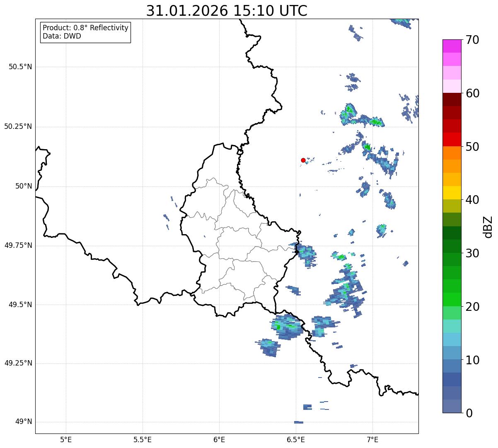Click the red station marker dot

click(x=303, y=160)
